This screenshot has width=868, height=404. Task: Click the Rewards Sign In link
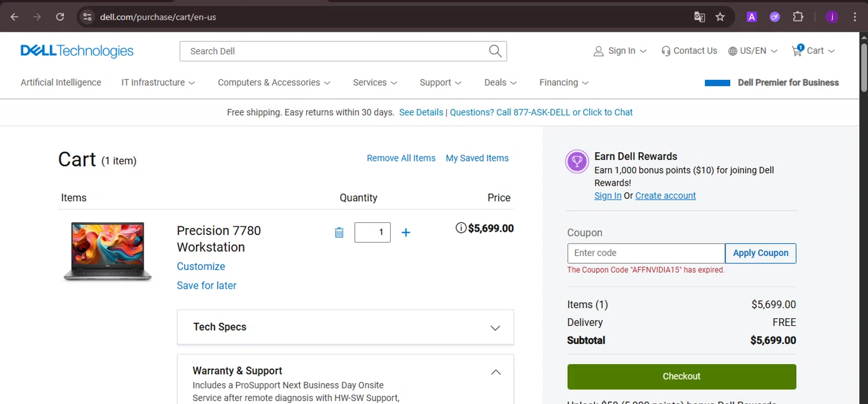point(608,196)
